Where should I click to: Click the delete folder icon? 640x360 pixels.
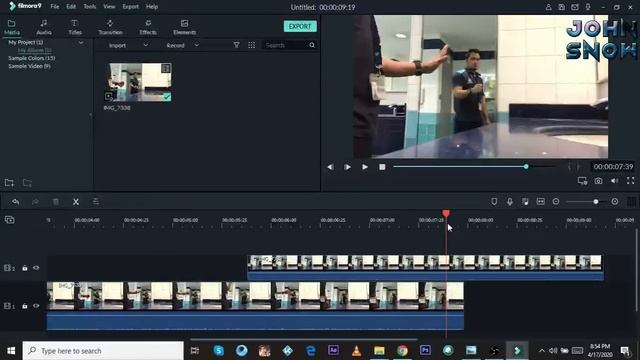pos(27,182)
